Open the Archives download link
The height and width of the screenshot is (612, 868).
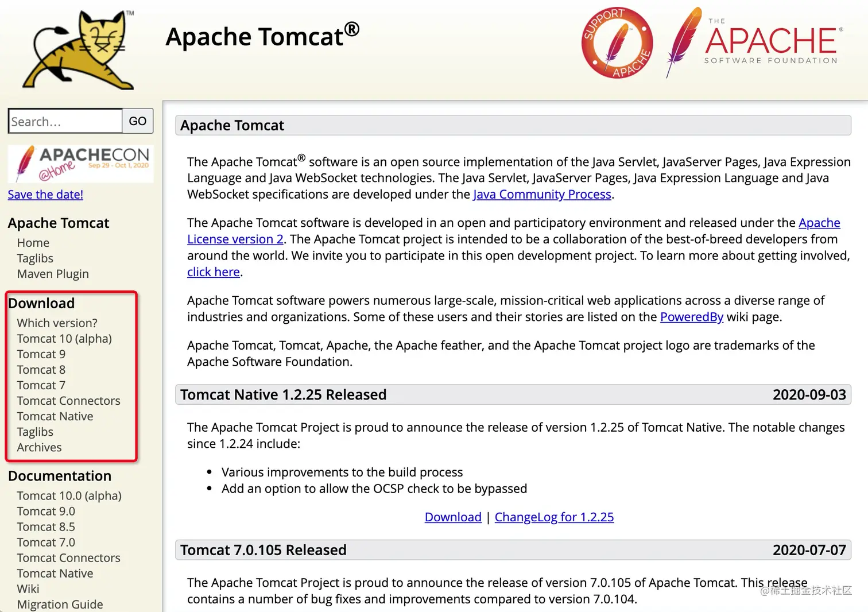[x=39, y=447]
